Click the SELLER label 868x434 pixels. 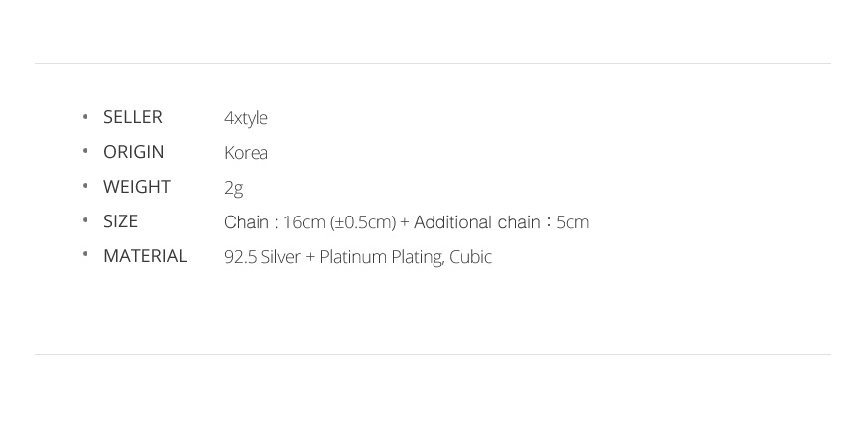[133, 117]
